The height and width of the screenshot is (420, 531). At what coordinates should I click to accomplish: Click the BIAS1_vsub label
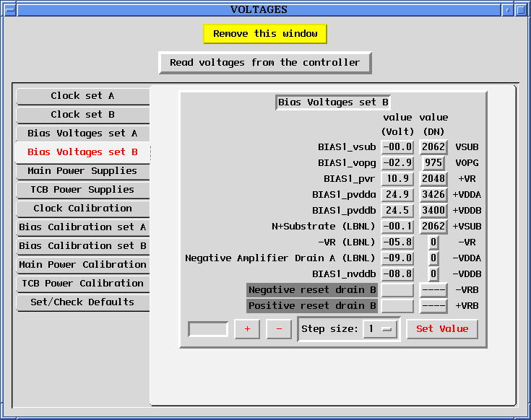point(347,147)
